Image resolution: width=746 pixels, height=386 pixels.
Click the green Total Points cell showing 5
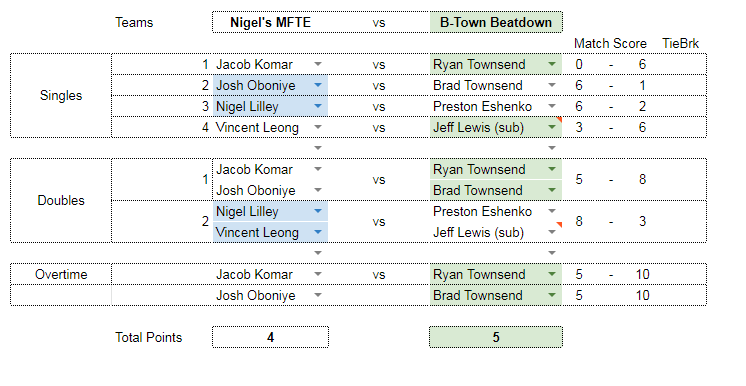pos(496,337)
